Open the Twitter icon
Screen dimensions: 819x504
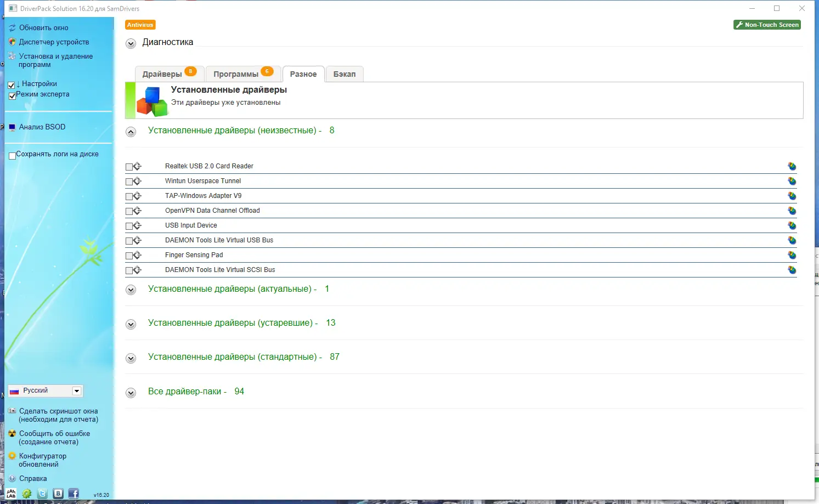tap(42, 494)
